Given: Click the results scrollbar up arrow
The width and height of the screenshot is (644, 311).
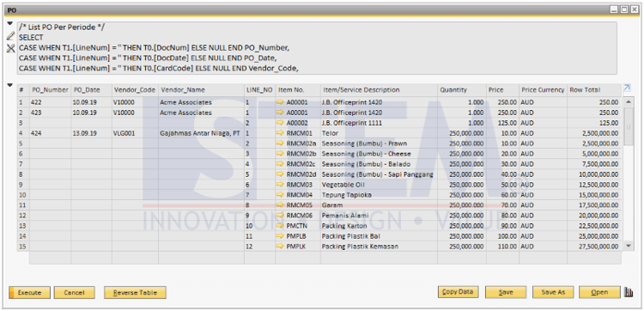Looking at the screenshot, I should click(629, 101).
